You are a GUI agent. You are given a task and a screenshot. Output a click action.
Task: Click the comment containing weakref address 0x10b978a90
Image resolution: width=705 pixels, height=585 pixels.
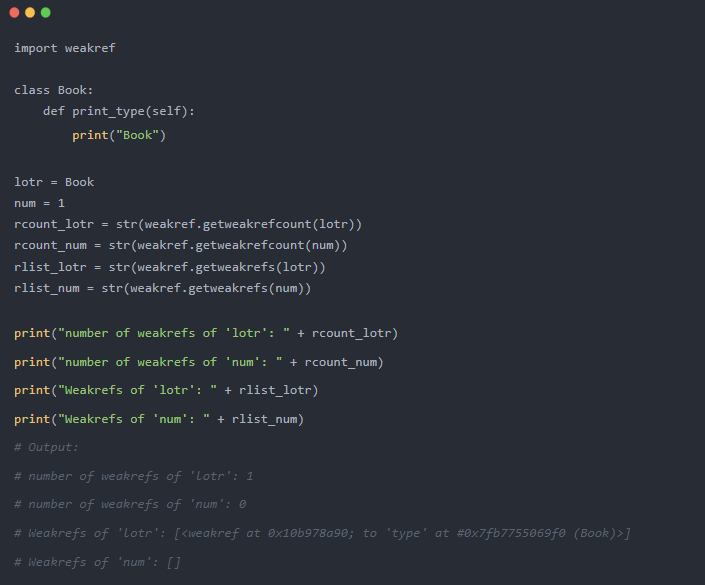click(x=322, y=533)
